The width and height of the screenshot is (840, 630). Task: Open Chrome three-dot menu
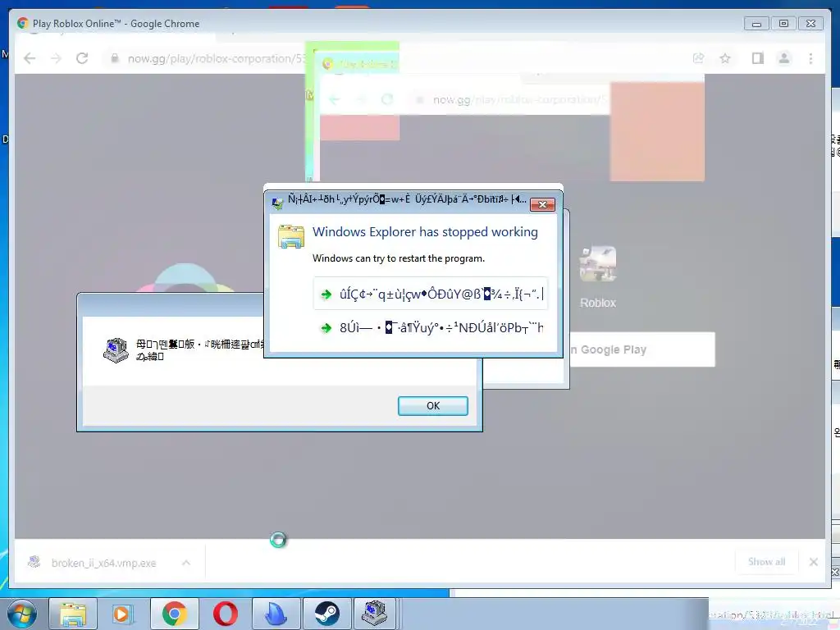pos(810,58)
